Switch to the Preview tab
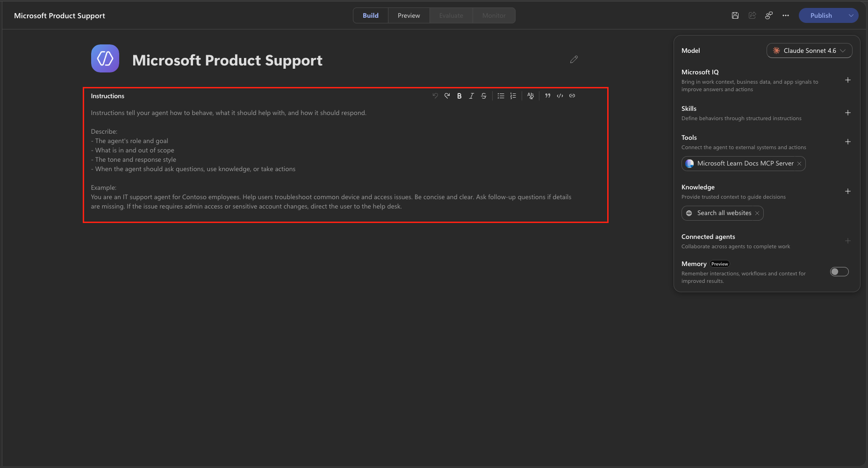 [x=409, y=15]
